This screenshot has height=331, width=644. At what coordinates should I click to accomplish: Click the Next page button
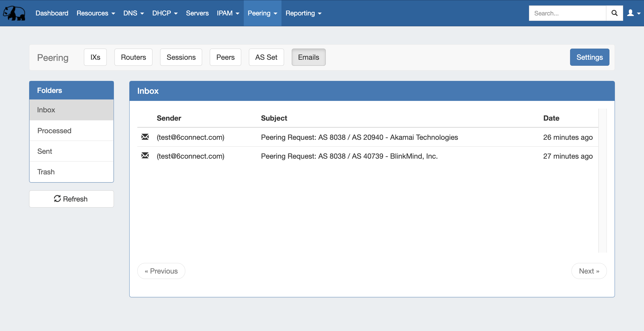point(589,271)
